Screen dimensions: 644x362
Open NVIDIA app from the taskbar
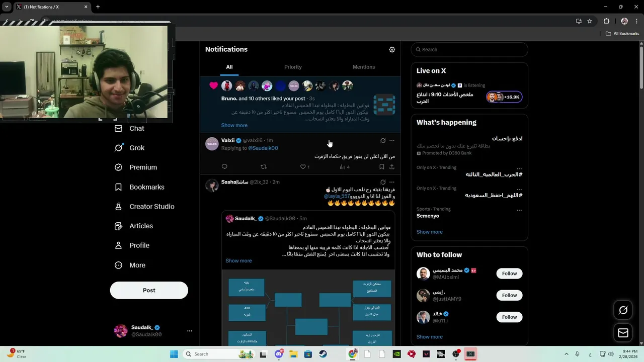[x=396, y=354]
